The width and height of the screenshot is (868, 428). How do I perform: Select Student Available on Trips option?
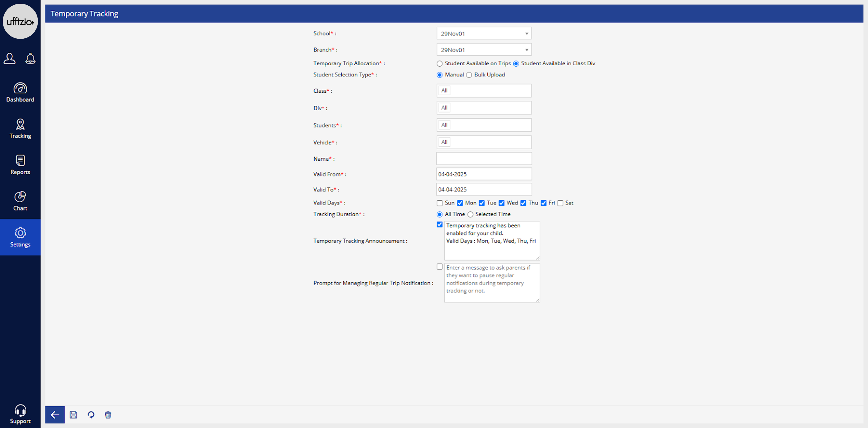(439, 64)
